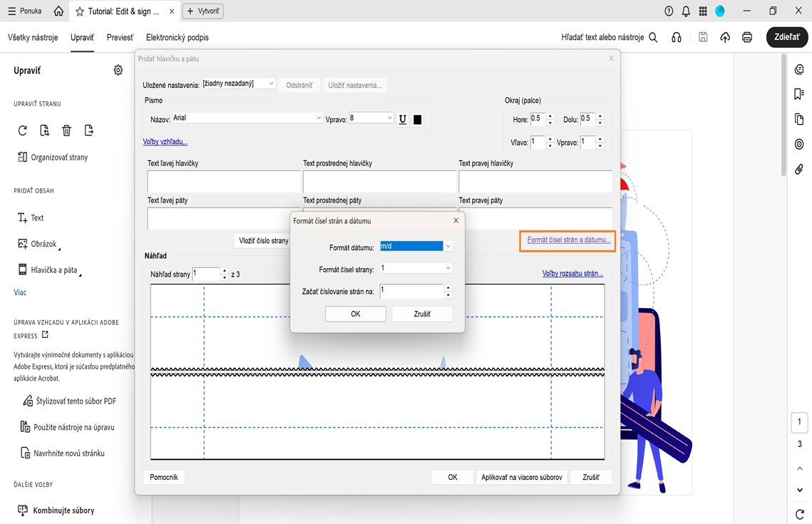Click Zrušiť in Formát čísel strán dialog
The image size is (812, 524).
pyautogui.click(x=422, y=314)
